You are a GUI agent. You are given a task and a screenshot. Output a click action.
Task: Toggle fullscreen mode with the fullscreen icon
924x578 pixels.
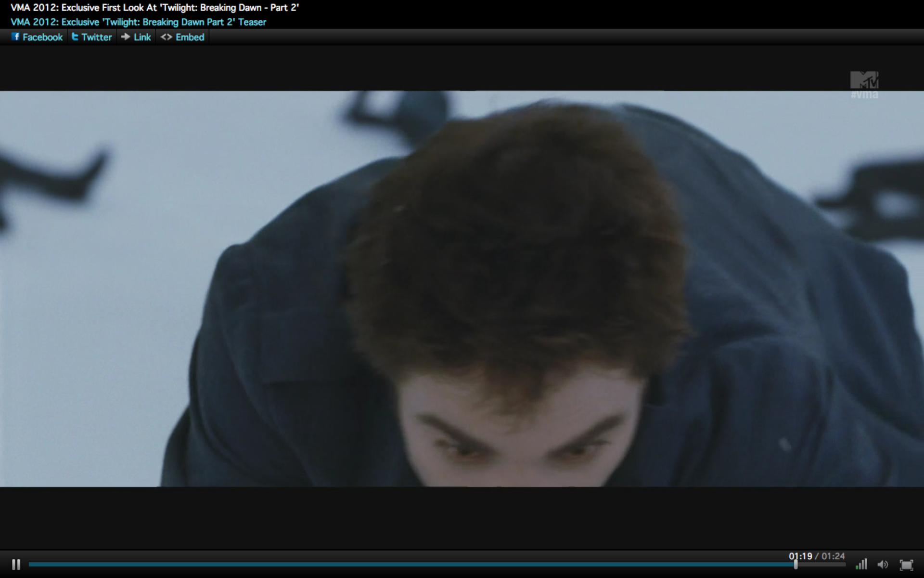[x=906, y=565]
